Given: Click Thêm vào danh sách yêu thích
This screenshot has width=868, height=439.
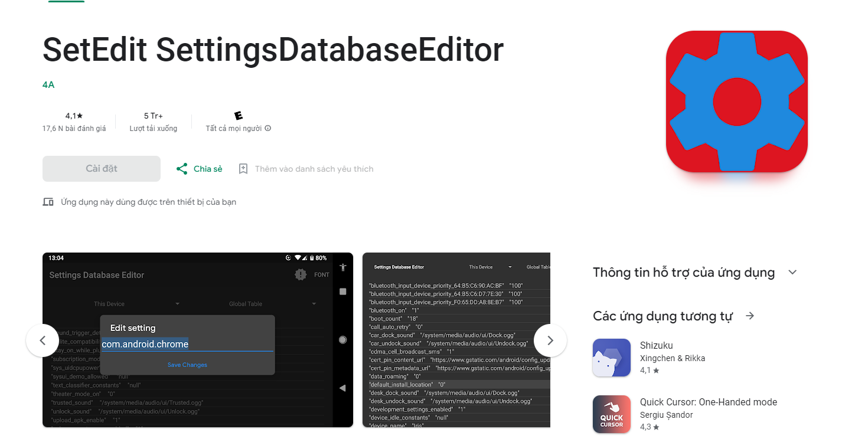Looking at the screenshot, I should point(314,169).
